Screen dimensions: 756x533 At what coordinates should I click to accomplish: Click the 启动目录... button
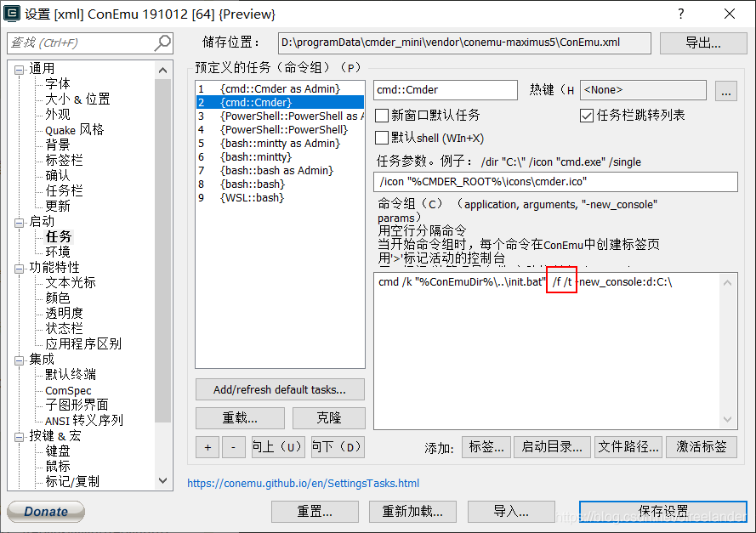click(x=552, y=447)
